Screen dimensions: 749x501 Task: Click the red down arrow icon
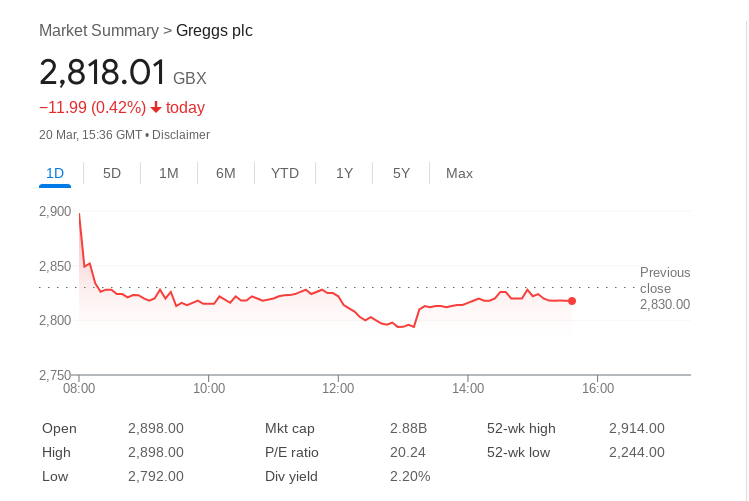156,108
